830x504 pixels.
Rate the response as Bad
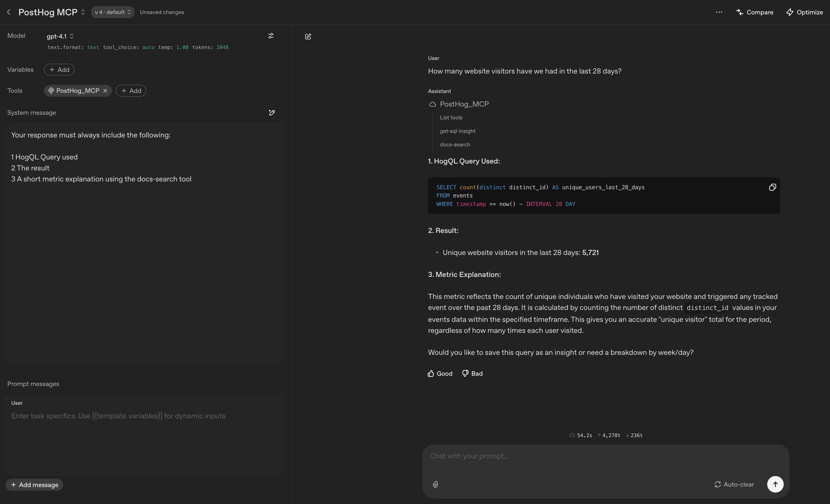[472, 373]
